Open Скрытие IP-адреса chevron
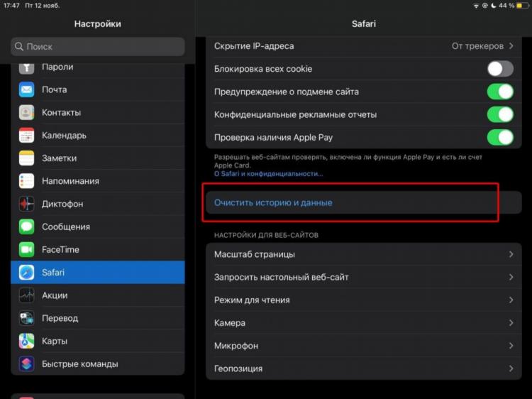Screen dimensions: 532x399 pos(511,46)
